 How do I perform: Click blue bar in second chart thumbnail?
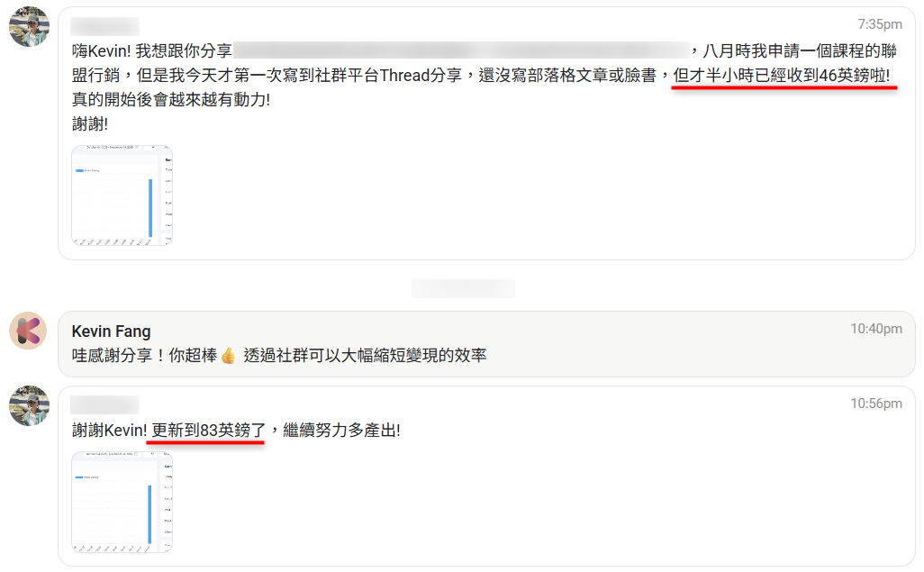click(149, 514)
